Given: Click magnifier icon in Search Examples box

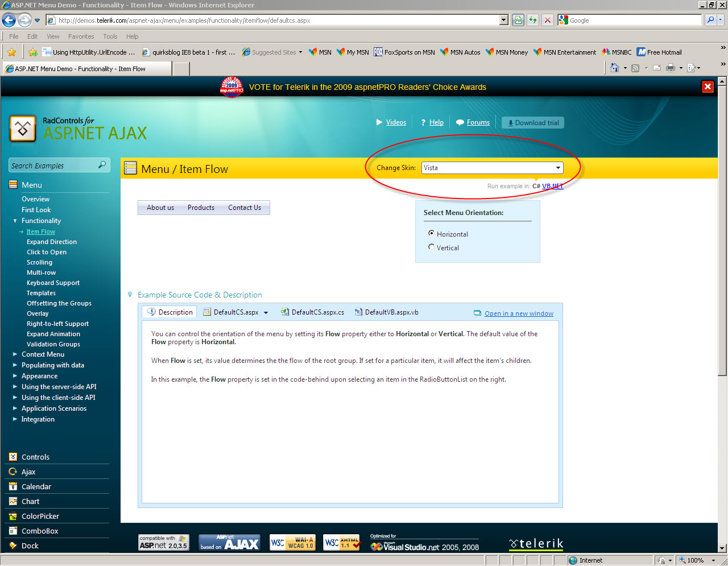Looking at the screenshot, I should pos(102,165).
